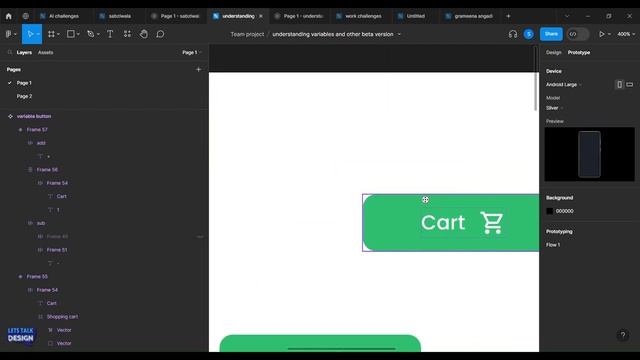Select the Pen tool
Screen dimensions: 640x360
(91, 34)
